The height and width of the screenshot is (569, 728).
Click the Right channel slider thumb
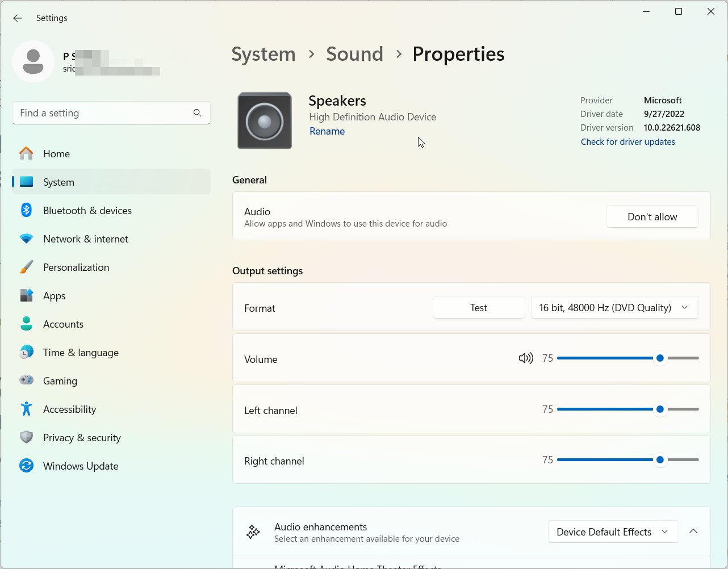[660, 460]
